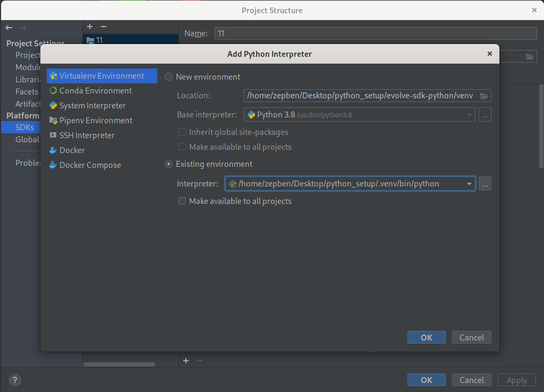Select Docker Compose interpreter type
Viewport: 544px width, 392px height.
pos(90,165)
